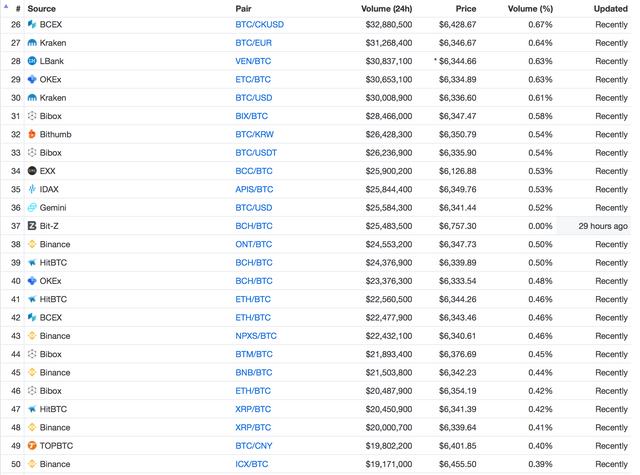Sort by the Price column header
The image size is (640, 475).
[x=466, y=9]
